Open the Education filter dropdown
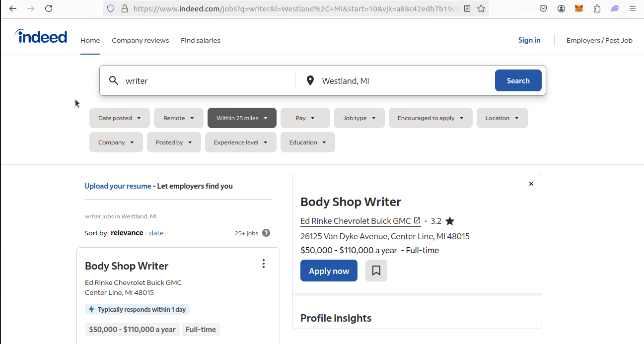644x344 pixels. (x=308, y=142)
